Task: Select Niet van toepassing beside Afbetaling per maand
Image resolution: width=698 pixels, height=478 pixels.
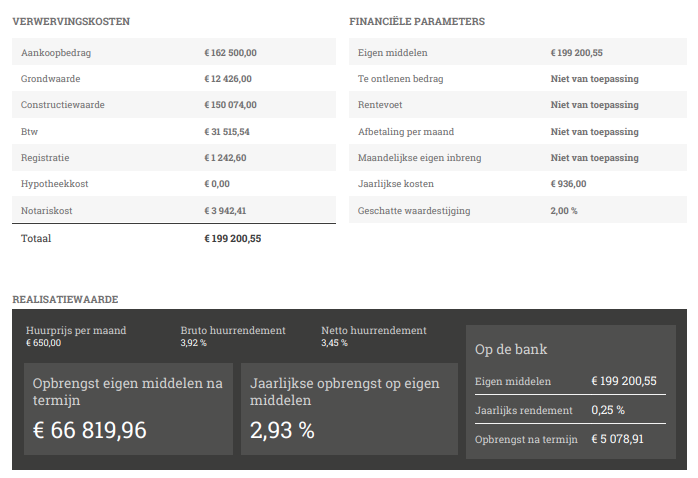Action: coord(594,132)
